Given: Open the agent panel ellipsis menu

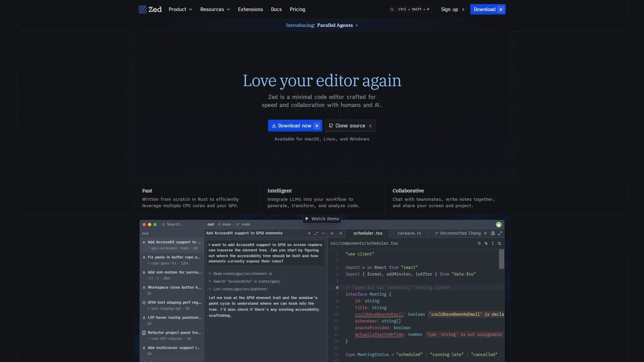Looking at the screenshot, I should point(323,233).
